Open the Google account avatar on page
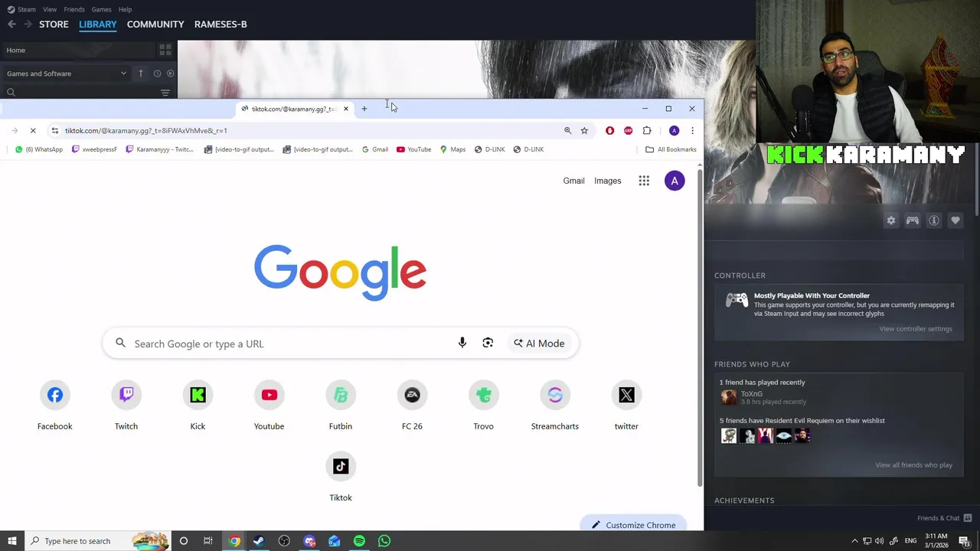This screenshot has height=551, width=980. pyautogui.click(x=675, y=181)
